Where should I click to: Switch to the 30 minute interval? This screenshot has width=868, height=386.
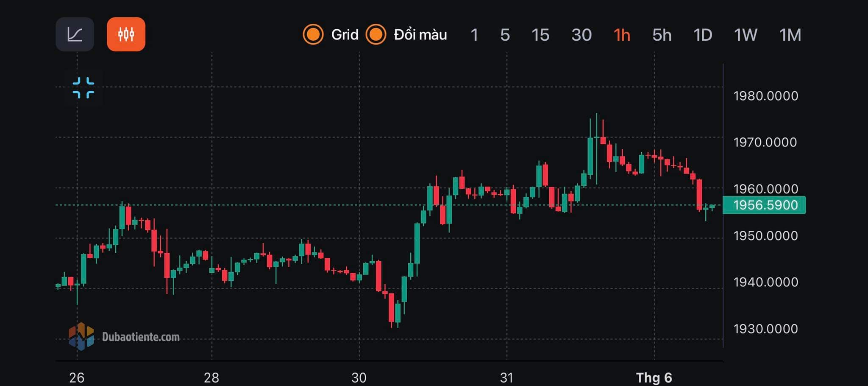point(581,35)
